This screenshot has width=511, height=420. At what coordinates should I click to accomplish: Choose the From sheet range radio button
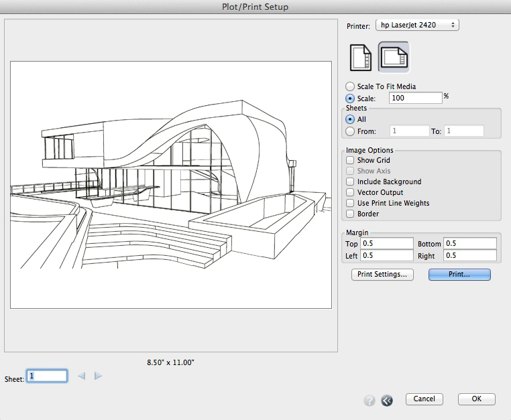[350, 131]
